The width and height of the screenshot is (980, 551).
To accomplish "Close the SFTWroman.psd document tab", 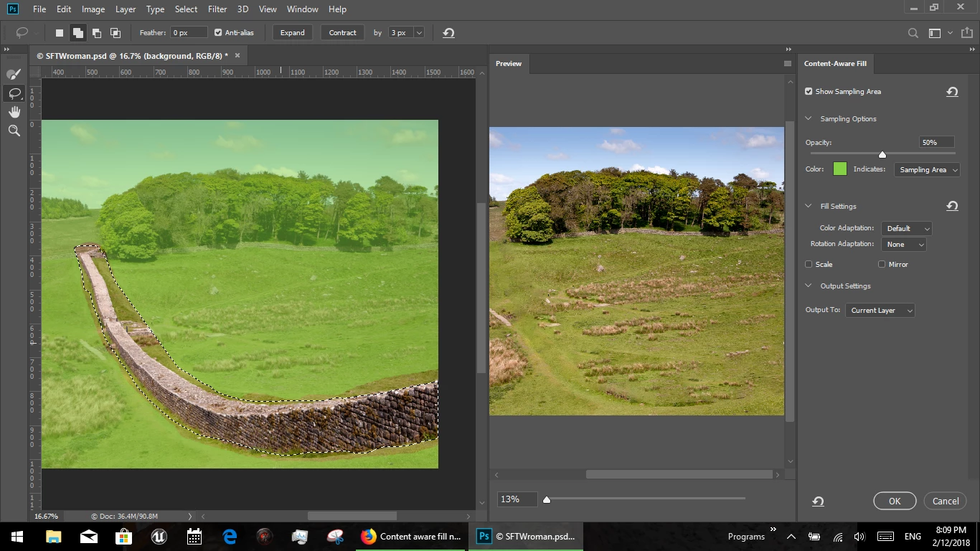I will click(237, 55).
